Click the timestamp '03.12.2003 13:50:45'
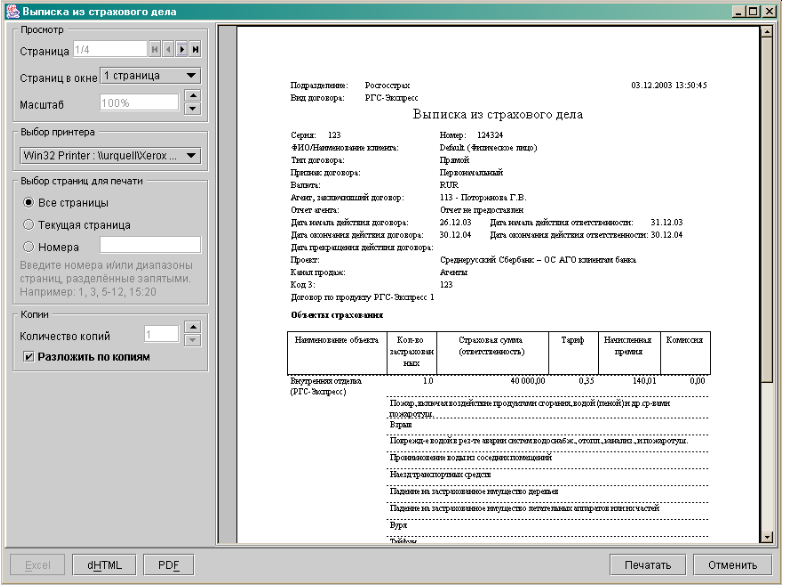The width and height of the screenshot is (785, 588). (669, 86)
